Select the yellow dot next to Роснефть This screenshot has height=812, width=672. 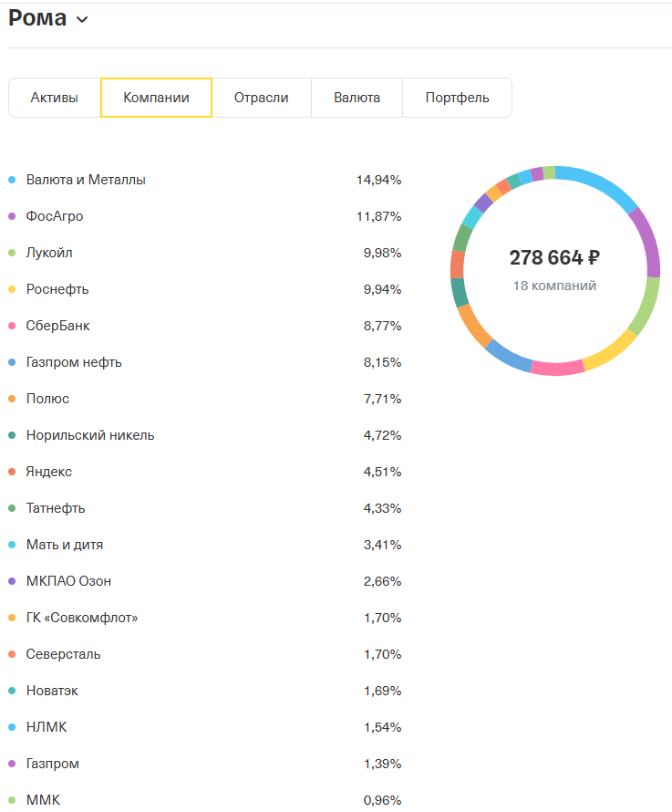click(x=12, y=289)
